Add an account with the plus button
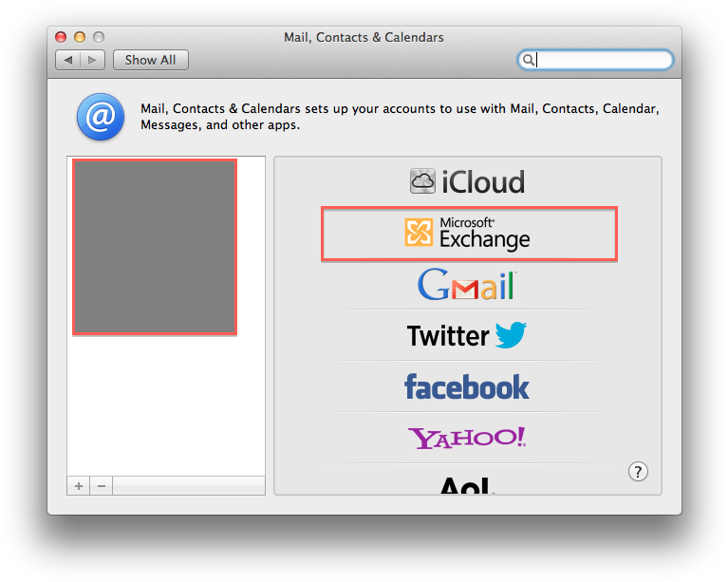728x582 pixels. point(78,485)
